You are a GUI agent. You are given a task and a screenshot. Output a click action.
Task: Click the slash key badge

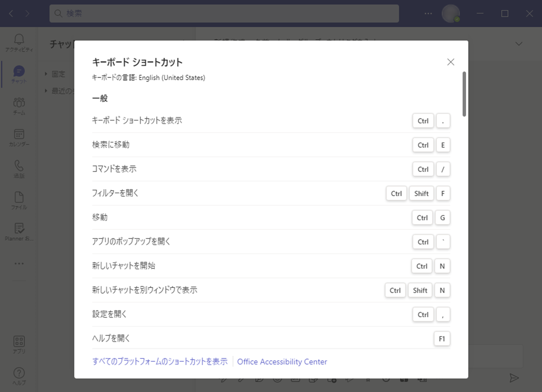click(443, 169)
